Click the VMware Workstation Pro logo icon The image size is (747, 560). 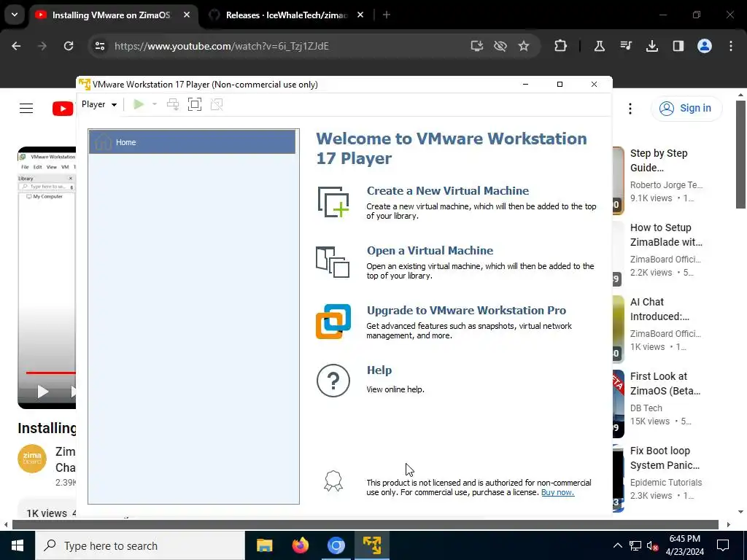(x=333, y=322)
